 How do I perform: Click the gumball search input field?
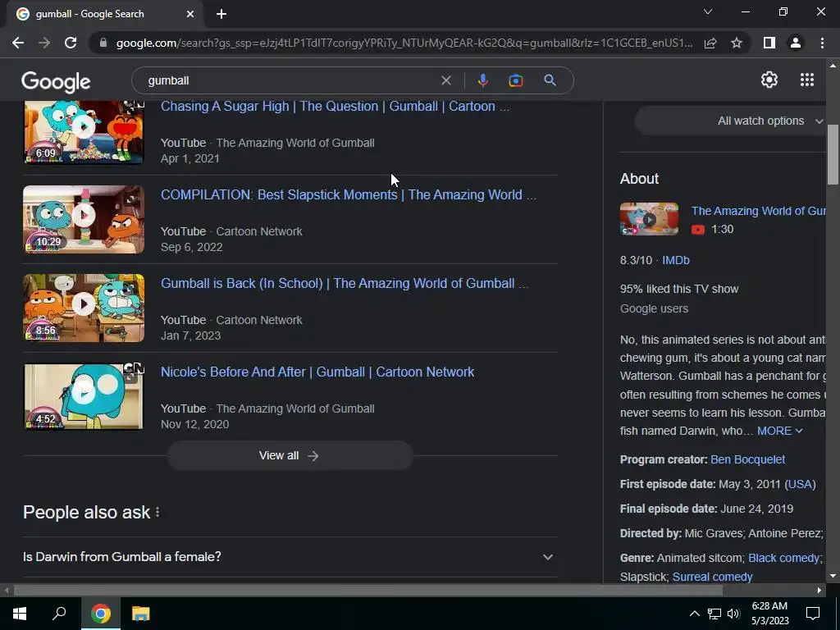[290, 80]
